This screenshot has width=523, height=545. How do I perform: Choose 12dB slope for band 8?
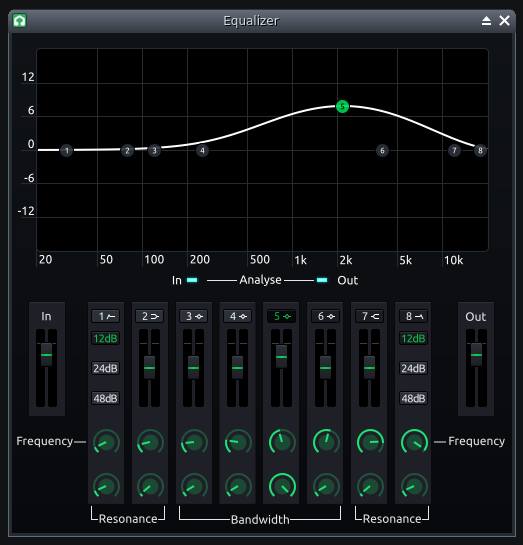click(x=413, y=338)
